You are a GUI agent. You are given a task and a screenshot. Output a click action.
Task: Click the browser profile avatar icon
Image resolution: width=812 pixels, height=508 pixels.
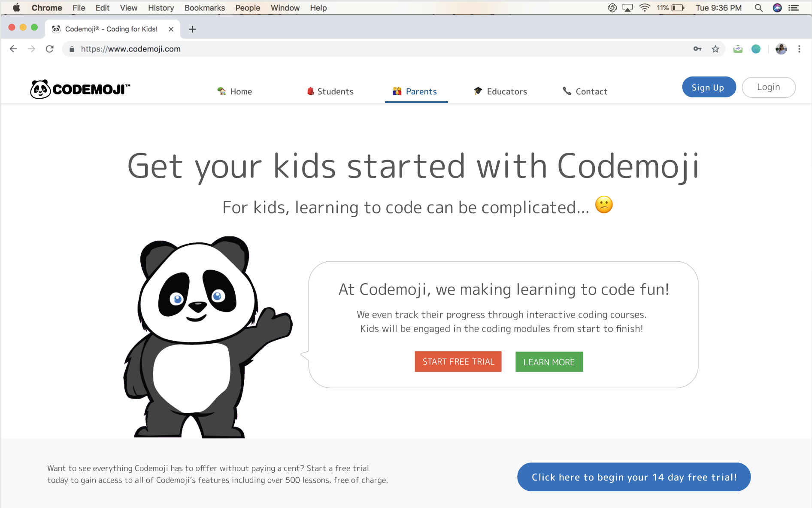coord(781,48)
